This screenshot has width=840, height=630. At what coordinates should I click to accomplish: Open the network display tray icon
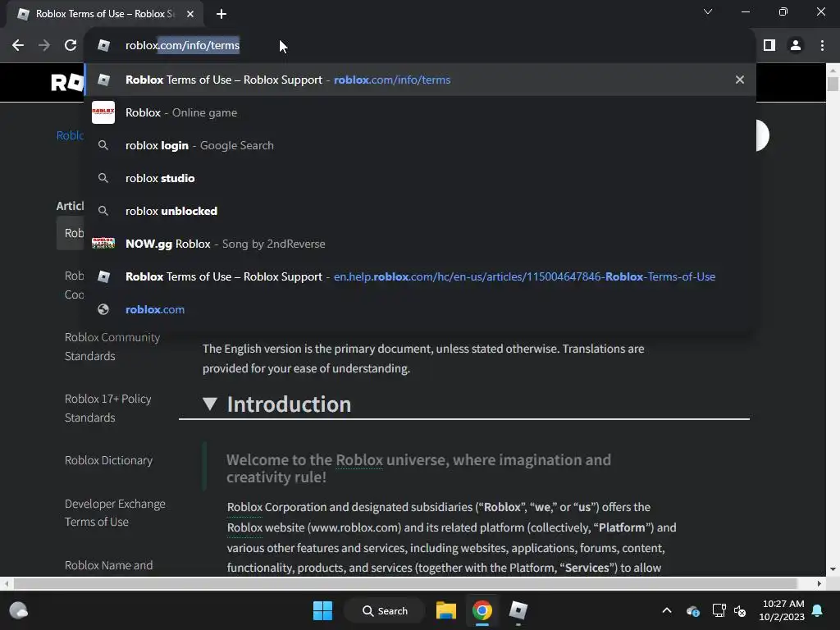coord(719,610)
